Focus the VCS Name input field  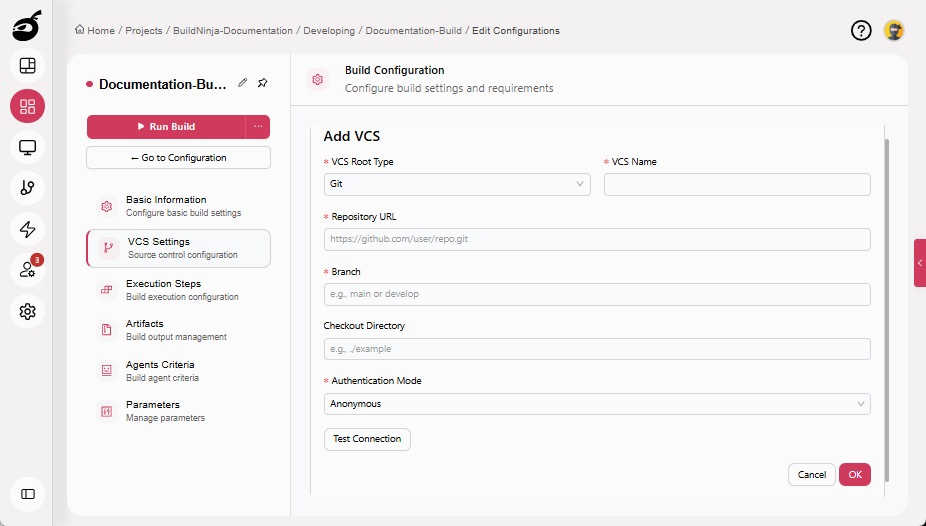pyautogui.click(x=737, y=184)
